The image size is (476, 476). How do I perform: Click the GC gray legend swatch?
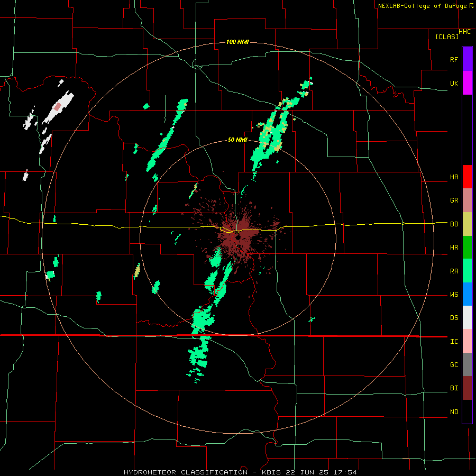point(467,364)
